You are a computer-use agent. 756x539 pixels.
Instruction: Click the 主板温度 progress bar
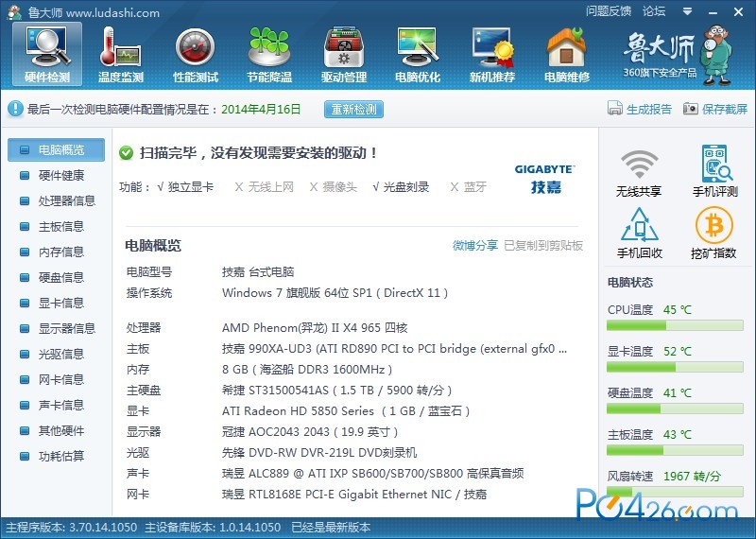point(675,450)
